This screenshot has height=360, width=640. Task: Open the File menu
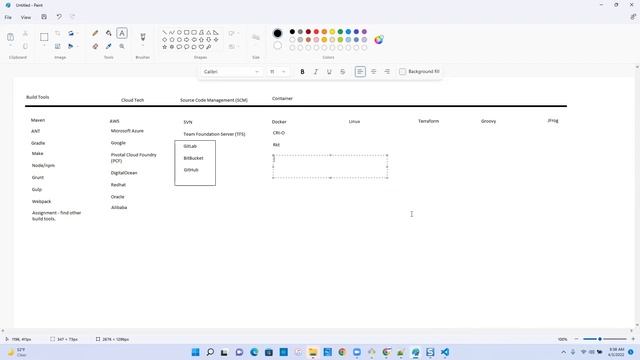click(8, 17)
